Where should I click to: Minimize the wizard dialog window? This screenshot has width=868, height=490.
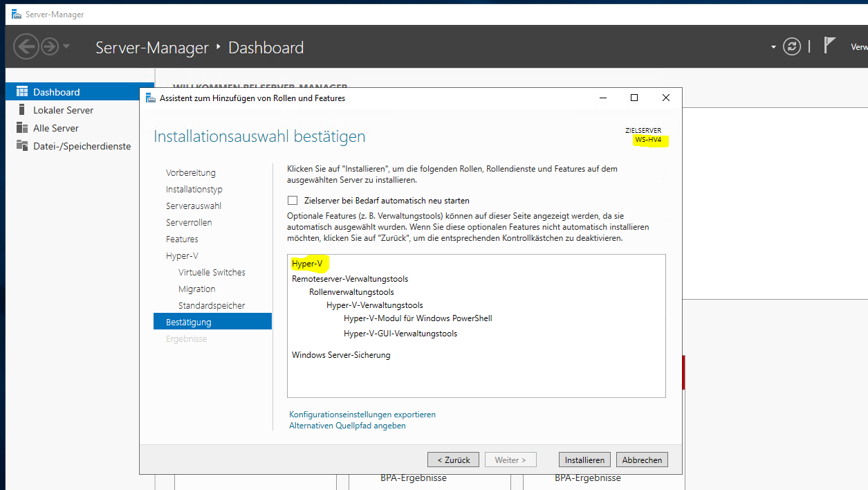pos(602,98)
